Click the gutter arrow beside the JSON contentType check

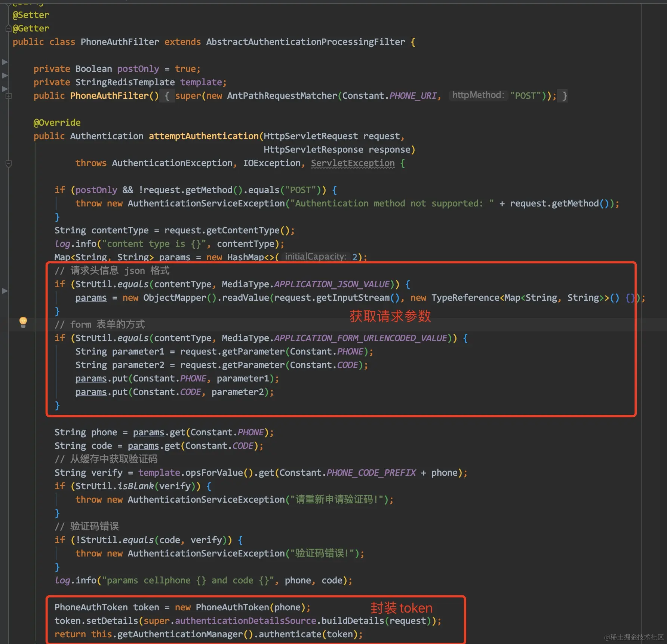[5, 291]
